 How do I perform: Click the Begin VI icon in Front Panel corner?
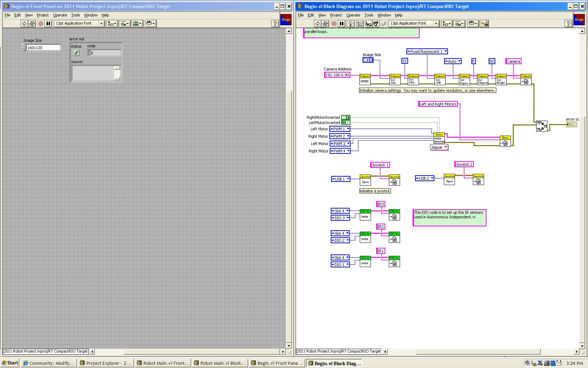click(x=286, y=20)
